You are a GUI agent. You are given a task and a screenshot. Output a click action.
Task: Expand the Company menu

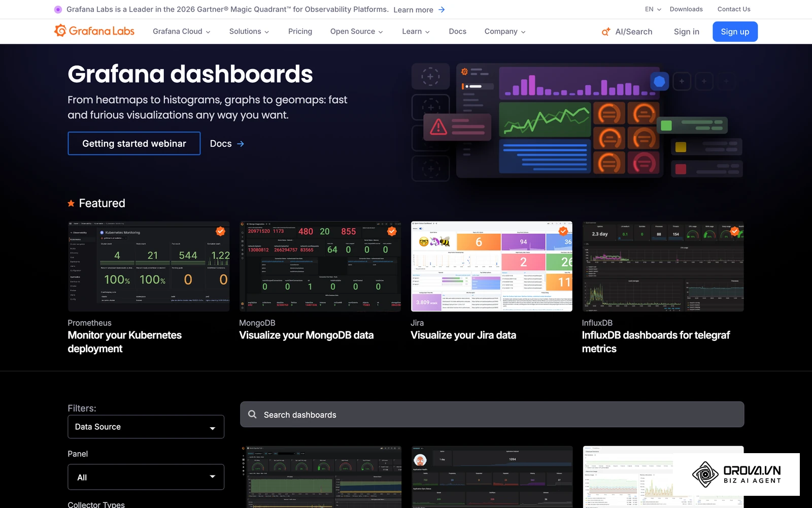tap(505, 31)
